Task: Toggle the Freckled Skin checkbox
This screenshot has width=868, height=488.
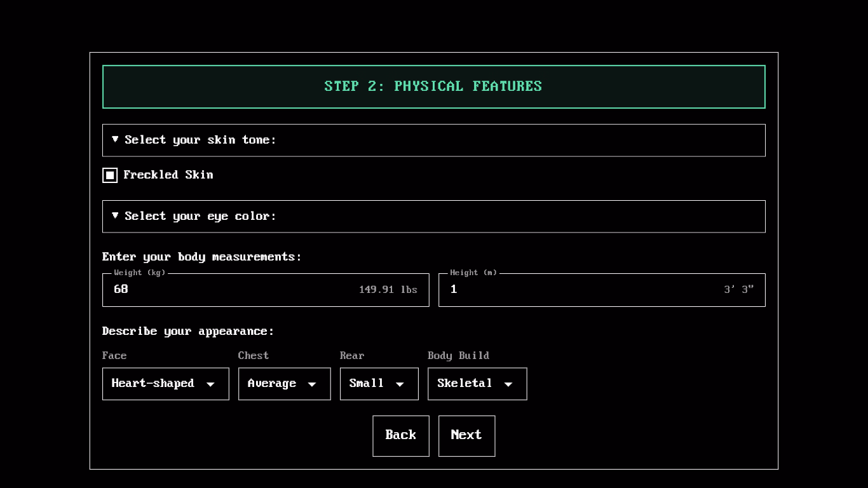Action: click(110, 175)
